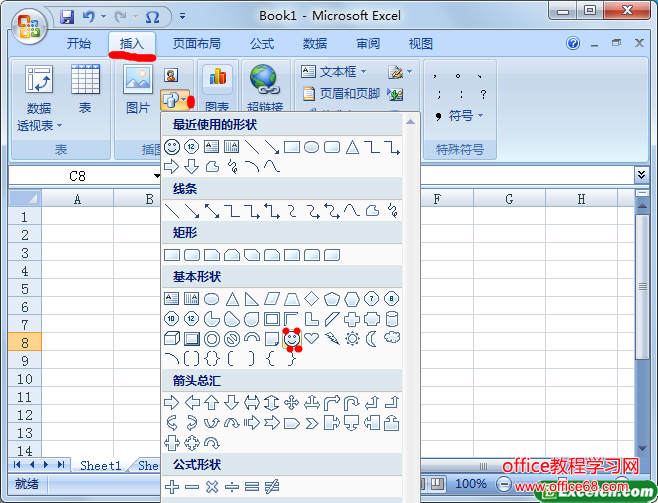The height and width of the screenshot is (503, 658).
Task: Zoom out with minus button
Action: [503, 485]
